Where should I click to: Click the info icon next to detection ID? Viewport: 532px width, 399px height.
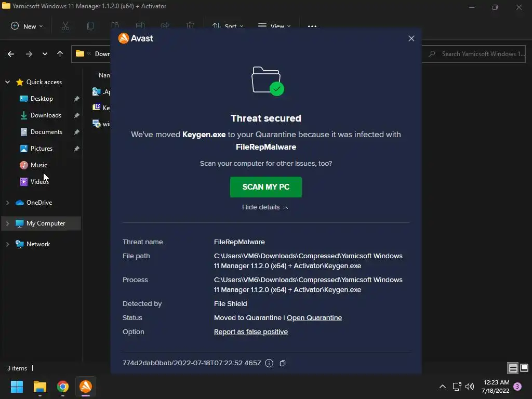269,363
